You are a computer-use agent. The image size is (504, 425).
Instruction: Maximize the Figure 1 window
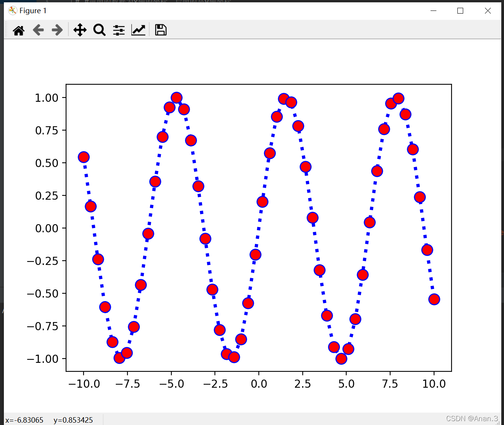[x=460, y=11]
